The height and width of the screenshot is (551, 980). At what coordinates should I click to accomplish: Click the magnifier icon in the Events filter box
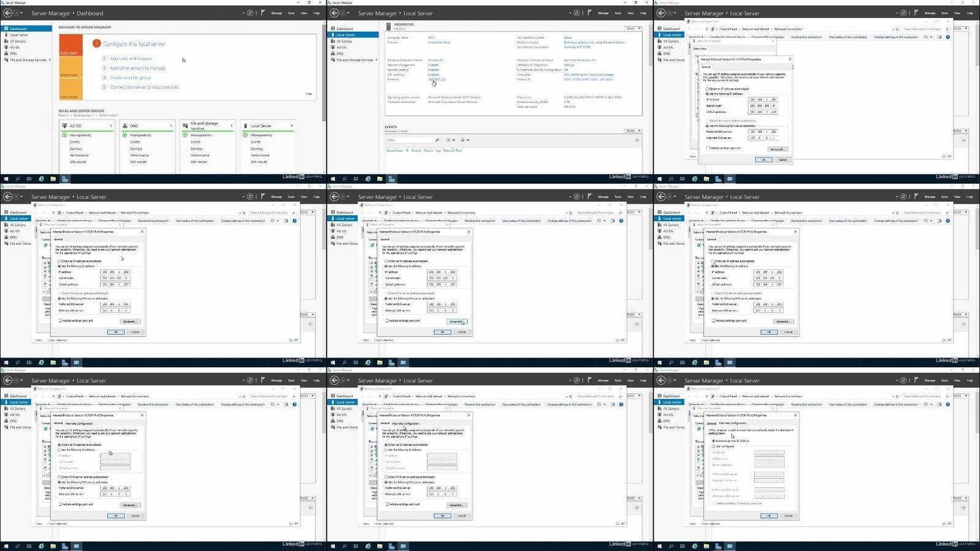coord(437,140)
